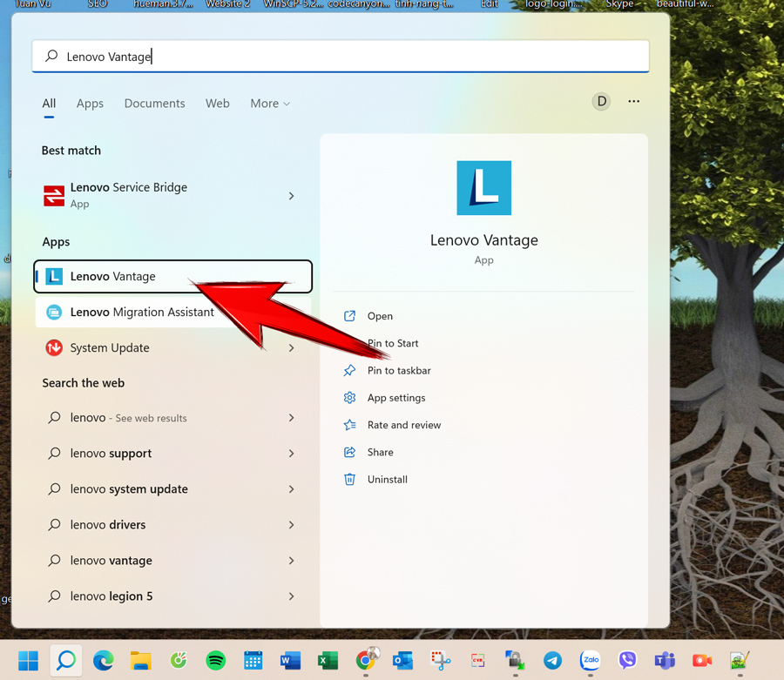The height and width of the screenshot is (680, 784).
Task: Open System Update app result
Action: [173, 347]
